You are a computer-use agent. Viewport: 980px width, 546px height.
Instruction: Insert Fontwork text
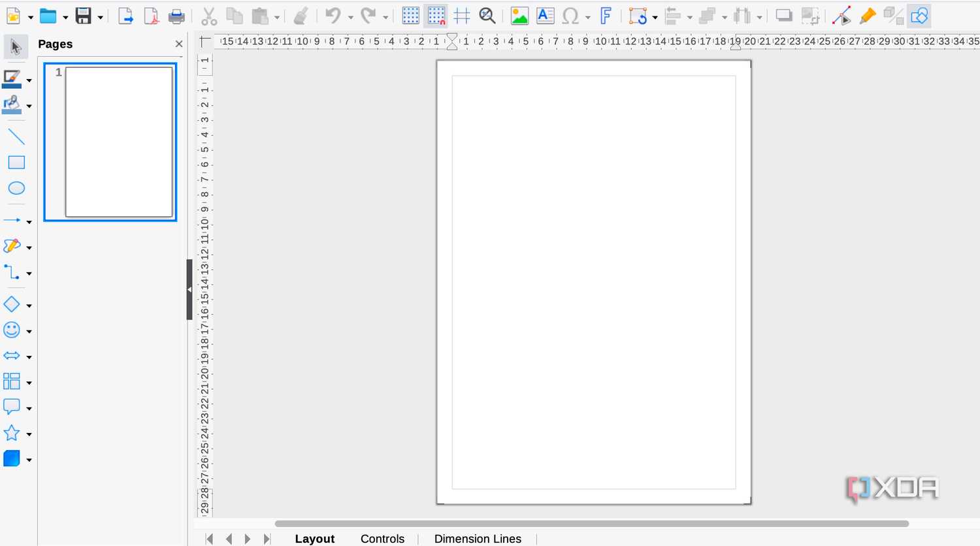(x=606, y=16)
